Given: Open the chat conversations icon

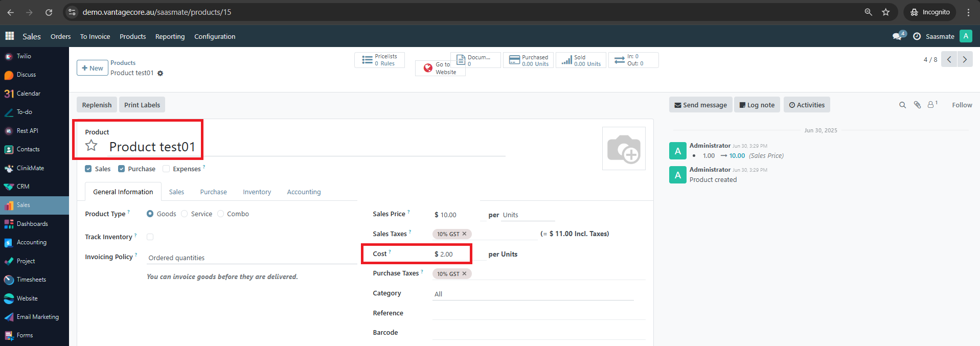Looking at the screenshot, I should click(897, 36).
